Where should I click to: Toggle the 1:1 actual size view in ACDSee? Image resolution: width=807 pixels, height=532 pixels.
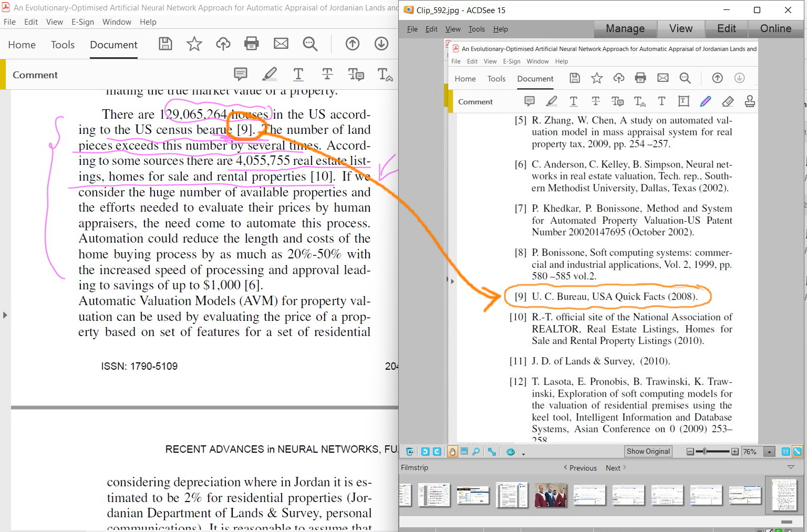tap(785, 452)
